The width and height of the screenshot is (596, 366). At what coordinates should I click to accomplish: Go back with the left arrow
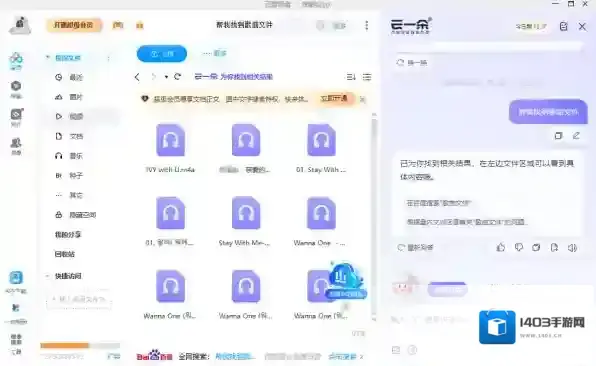137,77
